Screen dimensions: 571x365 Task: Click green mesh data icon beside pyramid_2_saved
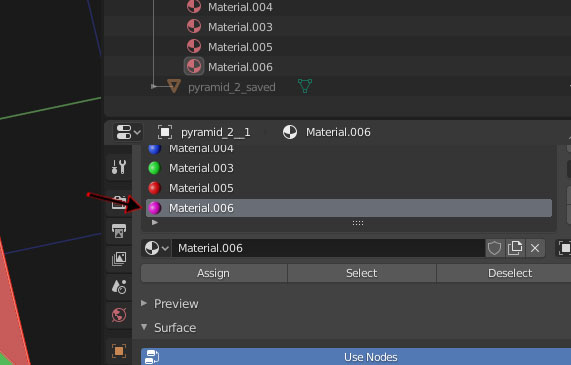pyautogui.click(x=305, y=86)
